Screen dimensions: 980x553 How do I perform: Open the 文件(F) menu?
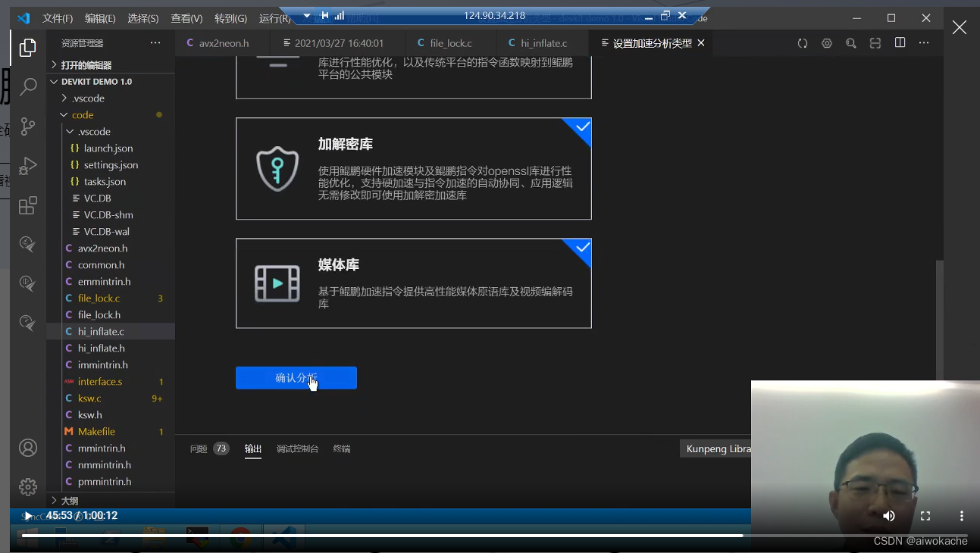click(x=58, y=18)
